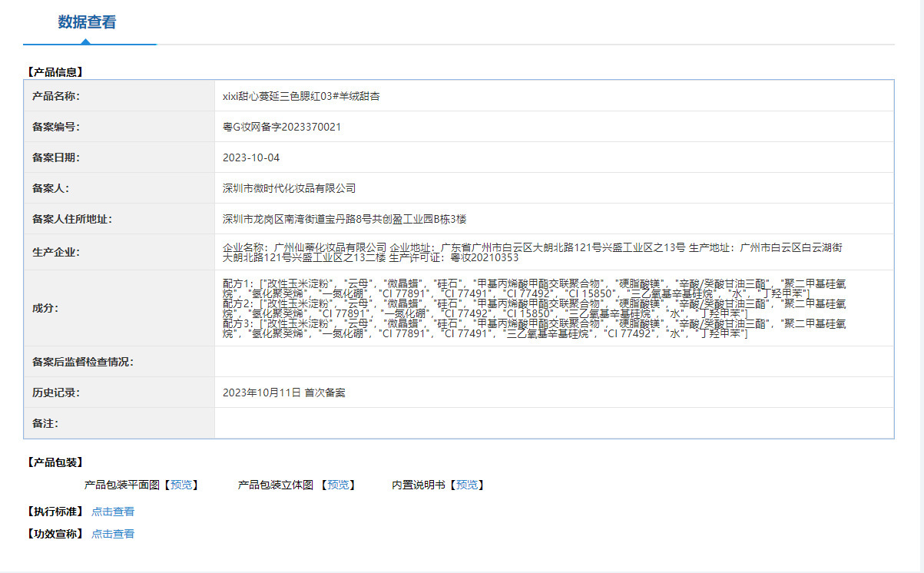
Task: Preview the 产品包装立体图 link
Action: pyautogui.click(x=337, y=485)
